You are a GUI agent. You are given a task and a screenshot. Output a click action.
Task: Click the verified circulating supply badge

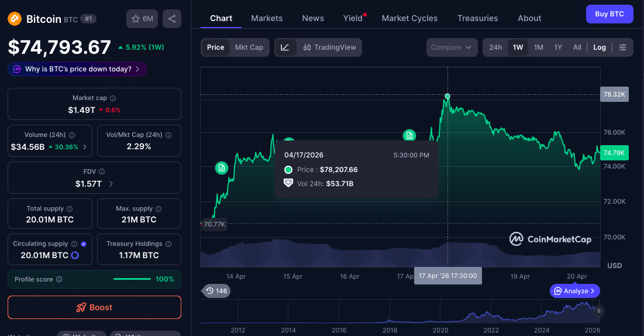click(x=84, y=244)
